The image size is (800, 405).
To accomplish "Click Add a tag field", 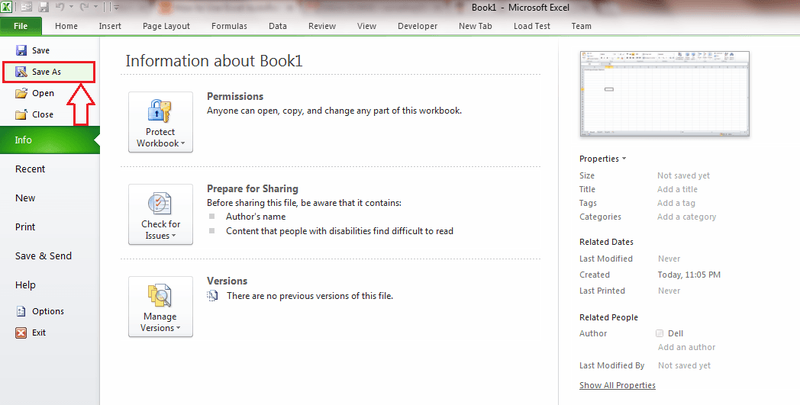I will [x=676, y=203].
